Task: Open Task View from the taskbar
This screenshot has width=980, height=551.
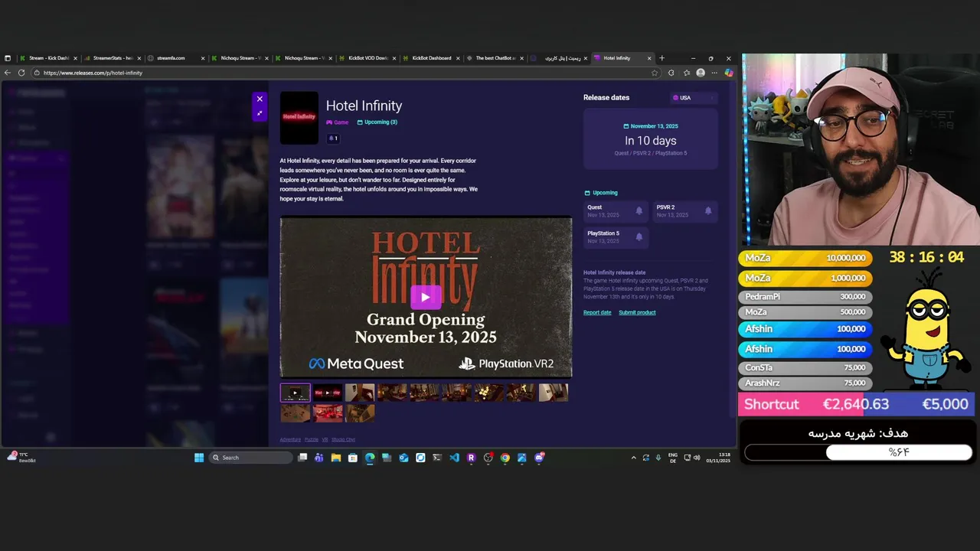Action: (302, 458)
